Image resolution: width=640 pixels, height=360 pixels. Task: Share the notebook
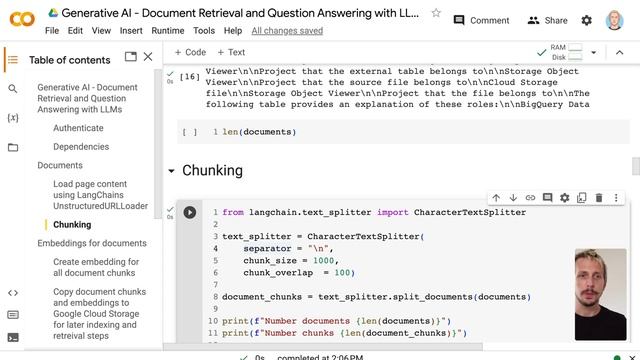coord(547,20)
